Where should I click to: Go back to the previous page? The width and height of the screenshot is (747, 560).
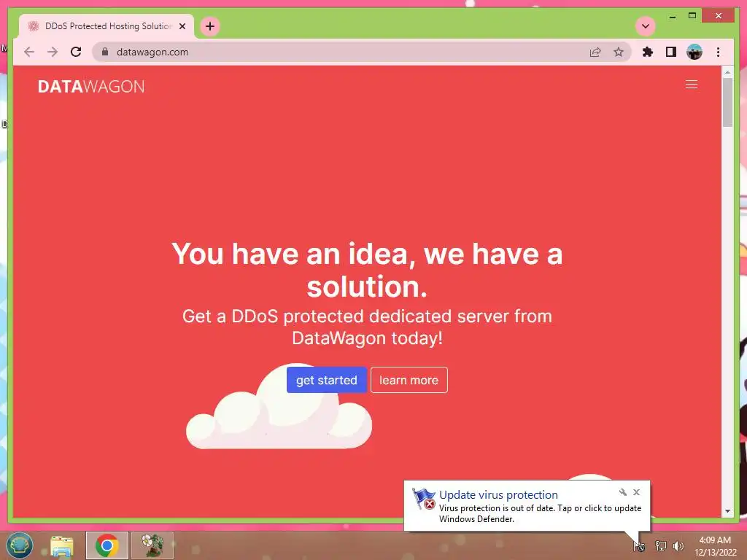29,52
